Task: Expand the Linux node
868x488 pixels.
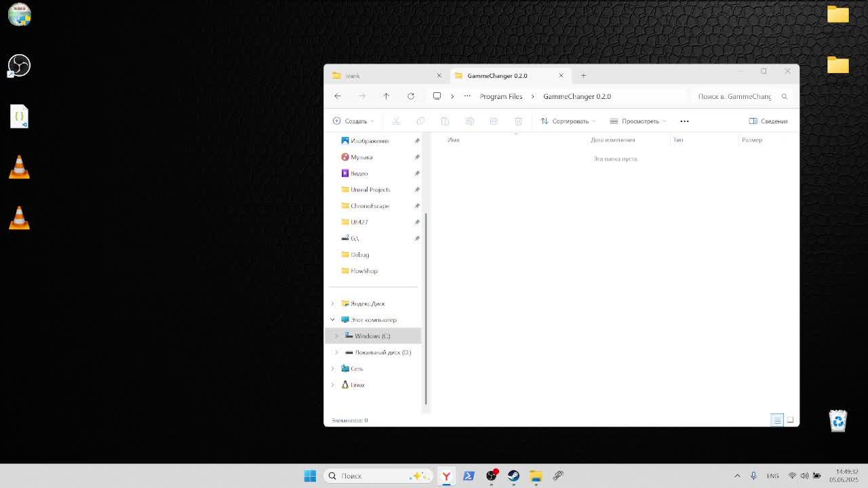Action: (x=332, y=385)
